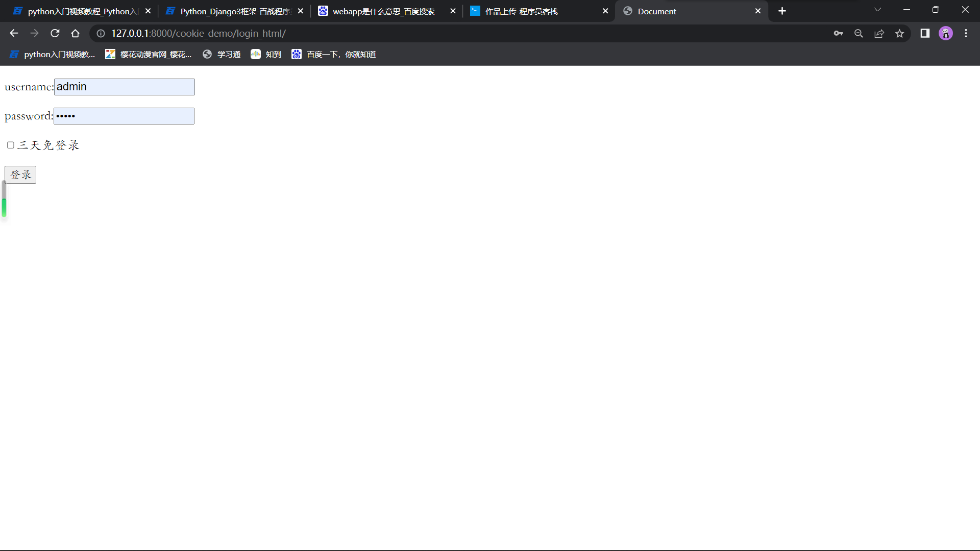The width and height of the screenshot is (980, 551).
Task: Open the 知到 bookmark
Action: [266, 54]
